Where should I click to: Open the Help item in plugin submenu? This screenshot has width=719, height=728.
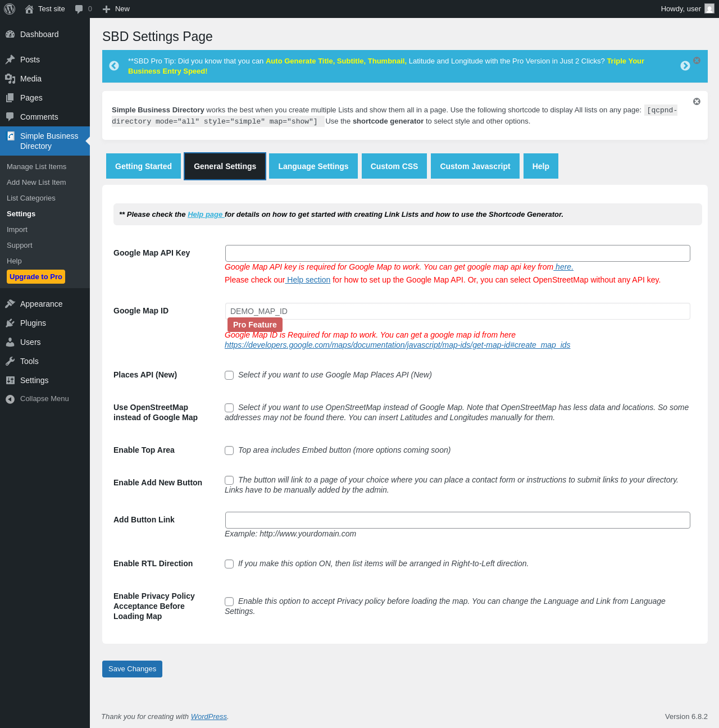point(14,261)
